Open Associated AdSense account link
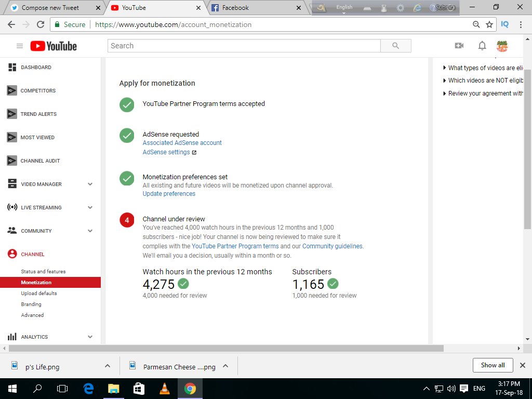The height and width of the screenshot is (399, 532). [x=182, y=143]
